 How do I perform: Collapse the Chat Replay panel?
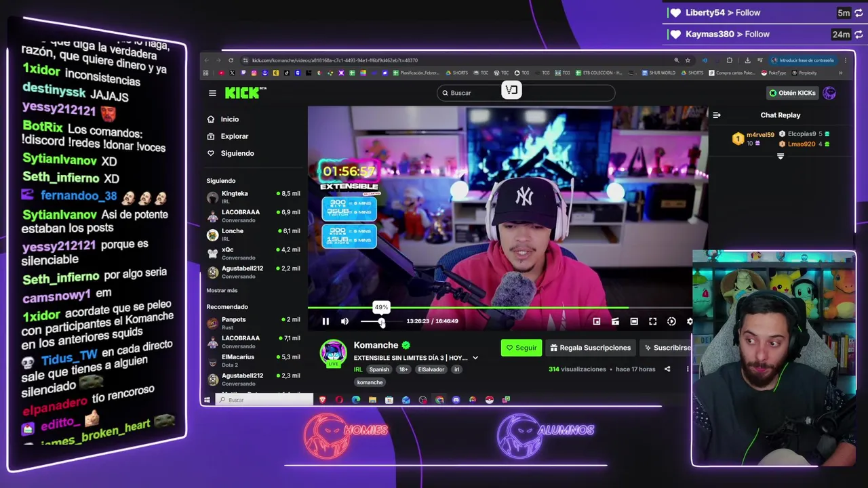717,115
